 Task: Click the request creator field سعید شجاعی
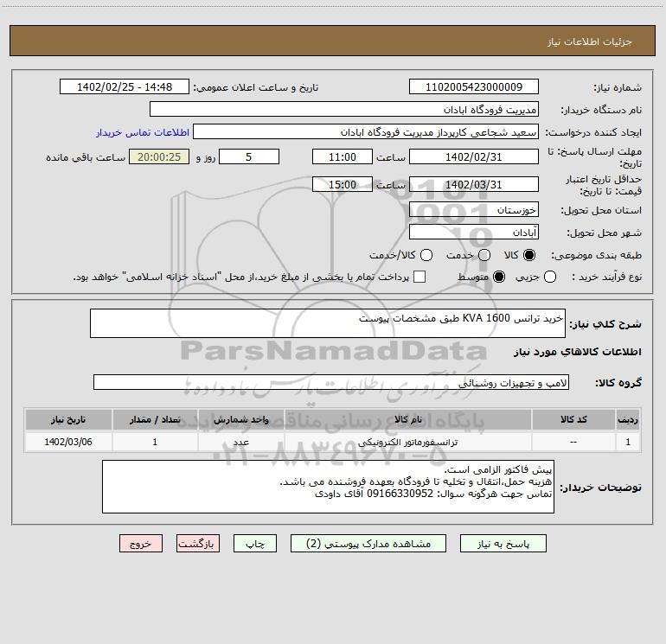[x=366, y=131]
